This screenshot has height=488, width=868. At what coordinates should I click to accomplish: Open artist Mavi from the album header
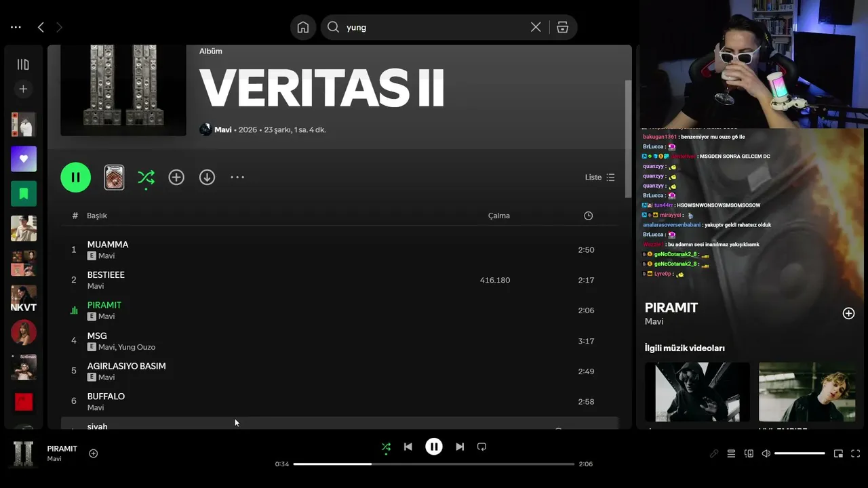[223, 129]
